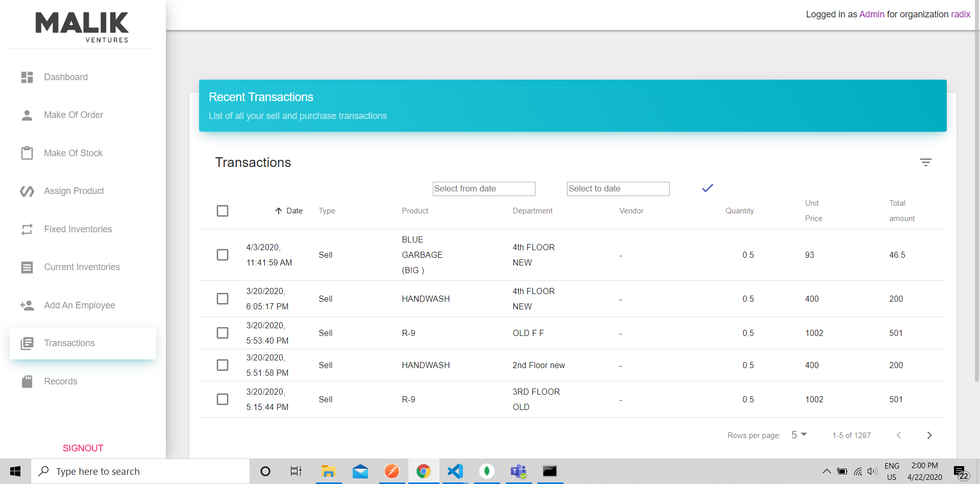
Task: Click the '1-5 of 1287' pagination text
Action: (x=851, y=435)
